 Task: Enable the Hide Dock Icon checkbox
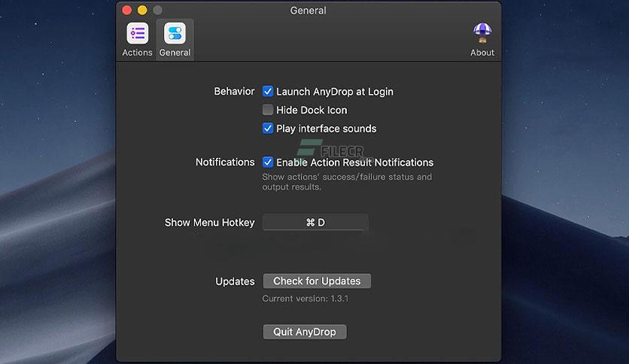(x=268, y=110)
